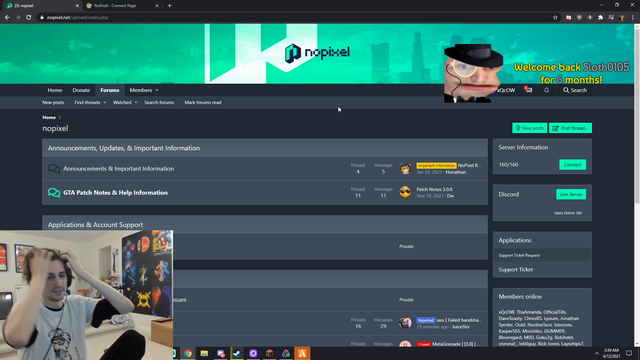Viewport: 640px width, 360px height.
Task: Open the Home navigation tab
Action: click(55, 90)
